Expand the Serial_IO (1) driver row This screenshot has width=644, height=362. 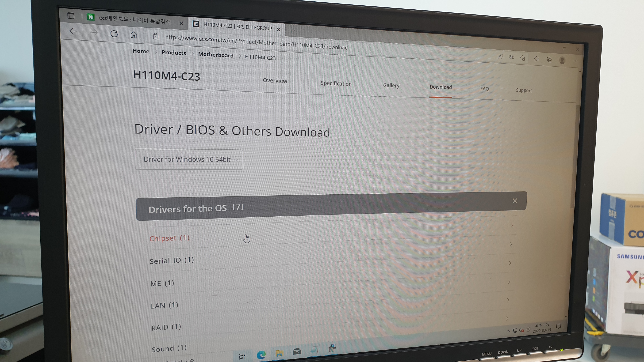point(172,261)
